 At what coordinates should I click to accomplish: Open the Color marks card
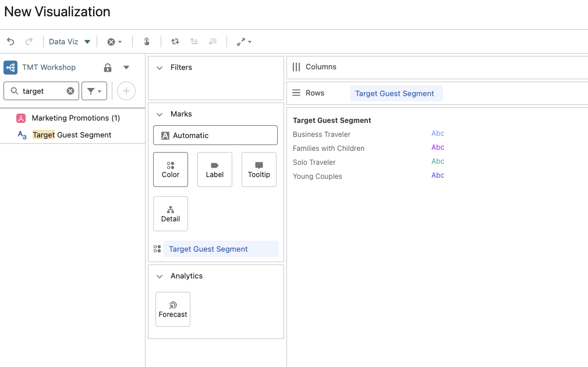click(171, 170)
